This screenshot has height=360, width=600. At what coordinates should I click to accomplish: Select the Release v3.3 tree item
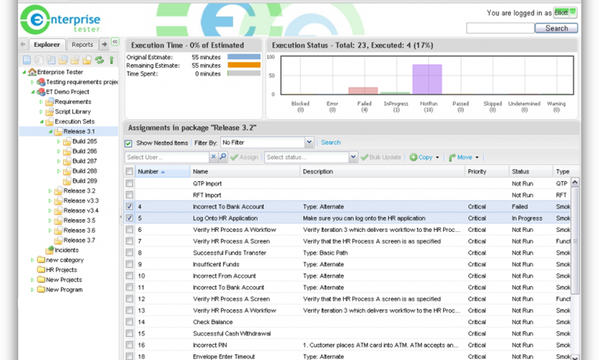point(81,200)
